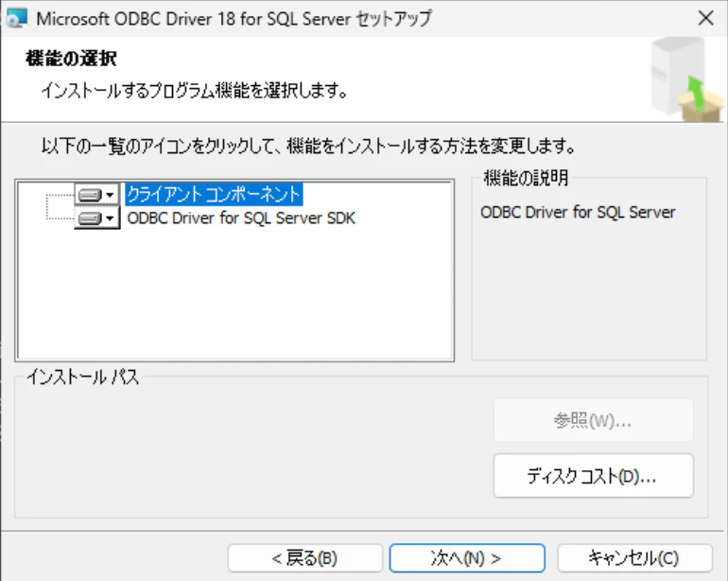Go back with the 戻る(B) button
The width and height of the screenshot is (728, 581).
click(305, 557)
